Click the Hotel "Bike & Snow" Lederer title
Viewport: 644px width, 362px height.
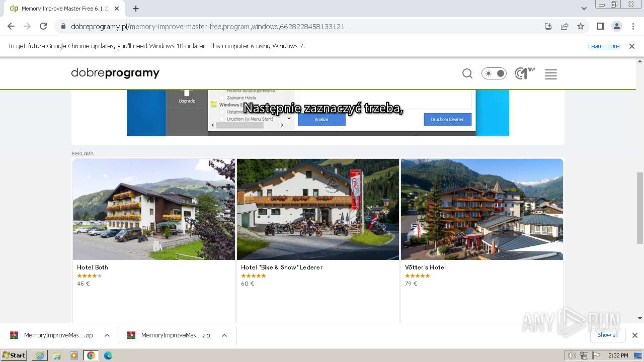tap(282, 267)
